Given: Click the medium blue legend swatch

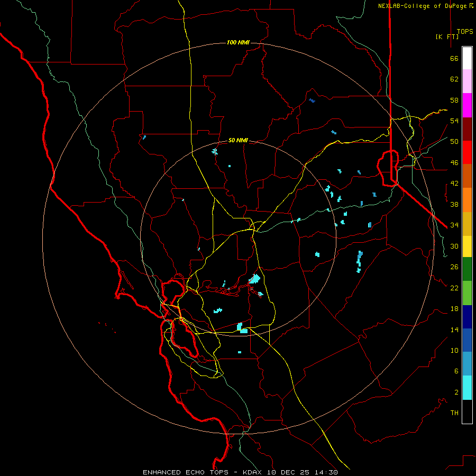Looking at the screenshot, I should click(467, 340).
